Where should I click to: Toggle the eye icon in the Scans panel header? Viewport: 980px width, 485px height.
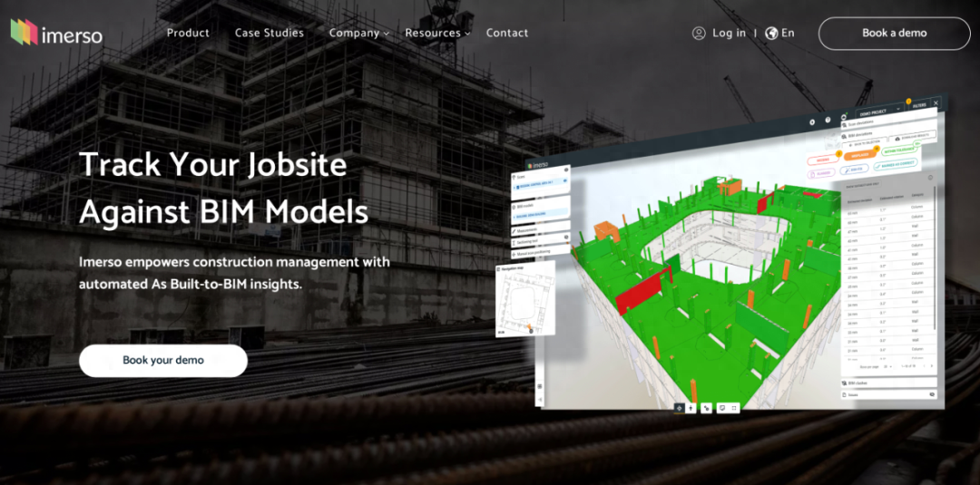click(566, 170)
